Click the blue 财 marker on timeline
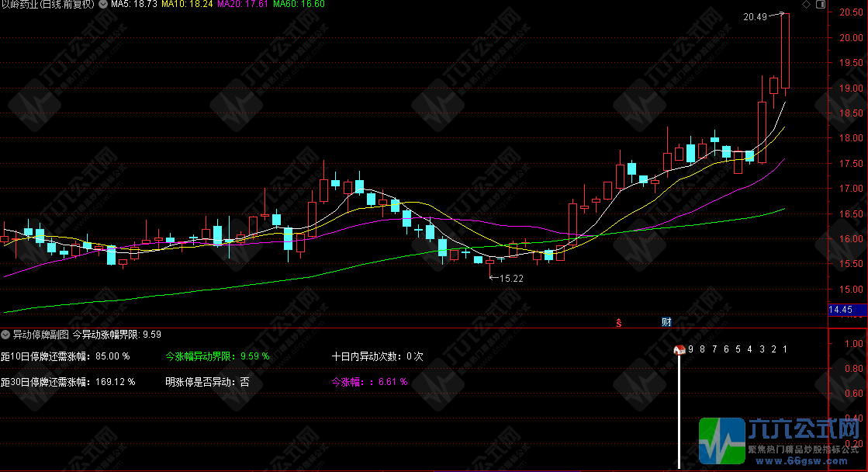The height and width of the screenshot is (472, 868). tap(666, 322)
